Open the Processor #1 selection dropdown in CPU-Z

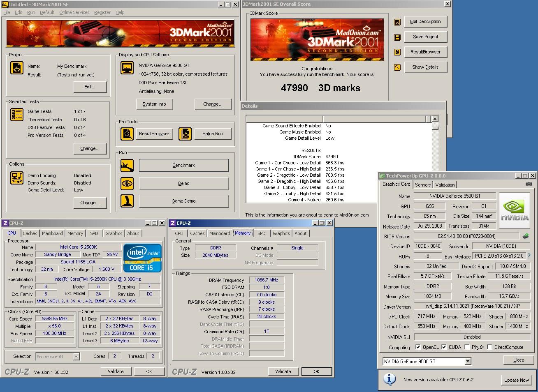tap(76, 357)
